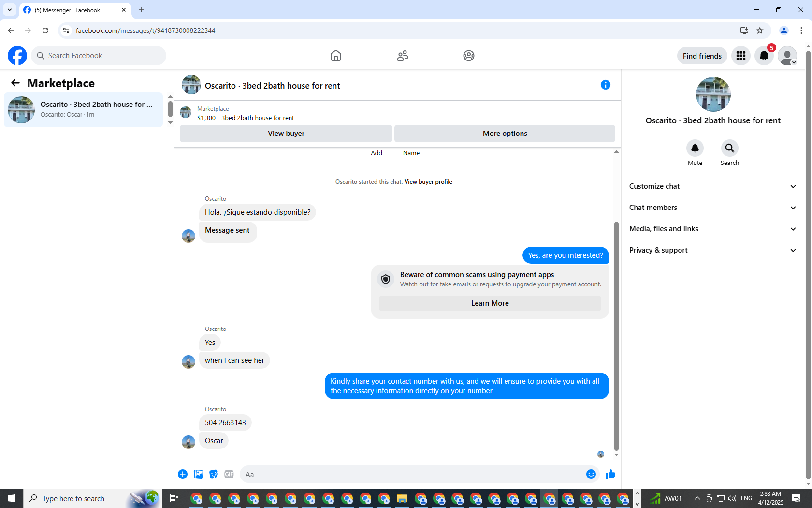
Task: Click the phone number message 504 2663143
Action: pos(225,423)
